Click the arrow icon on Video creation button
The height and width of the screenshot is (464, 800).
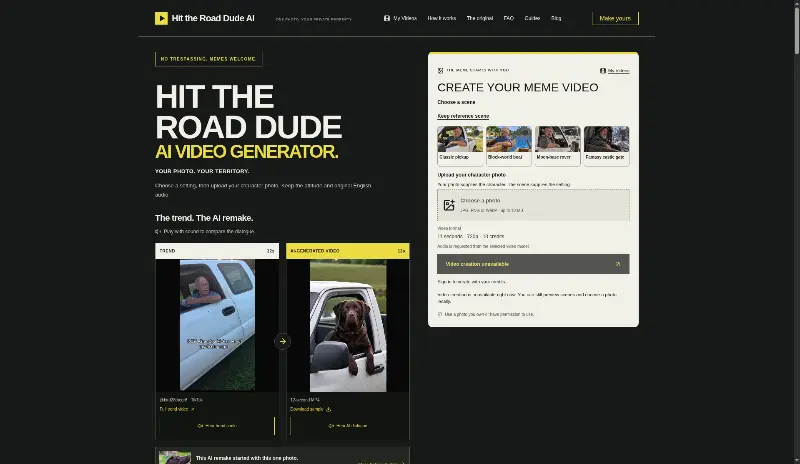617,264
